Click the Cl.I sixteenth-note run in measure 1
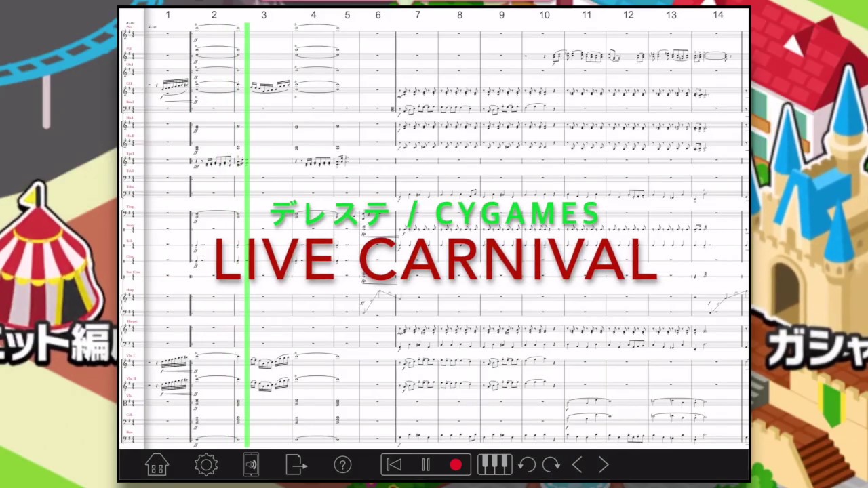The width and height of the screenshot is (868, 488). 174,84
